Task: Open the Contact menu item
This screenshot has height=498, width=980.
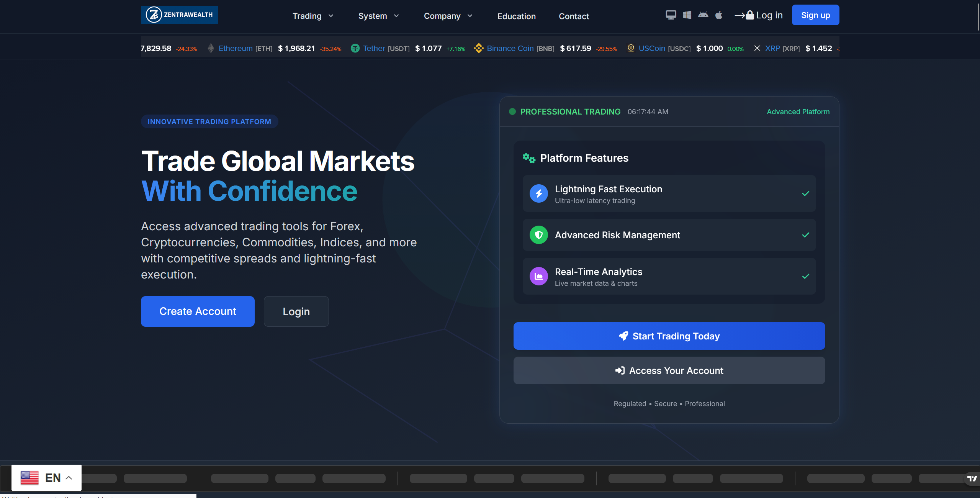Action: click(x=574, y=16)
